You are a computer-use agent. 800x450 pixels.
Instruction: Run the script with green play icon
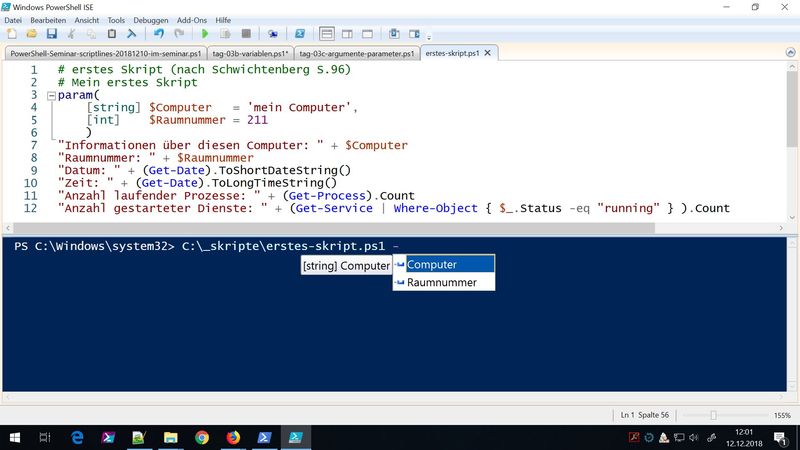206,34
